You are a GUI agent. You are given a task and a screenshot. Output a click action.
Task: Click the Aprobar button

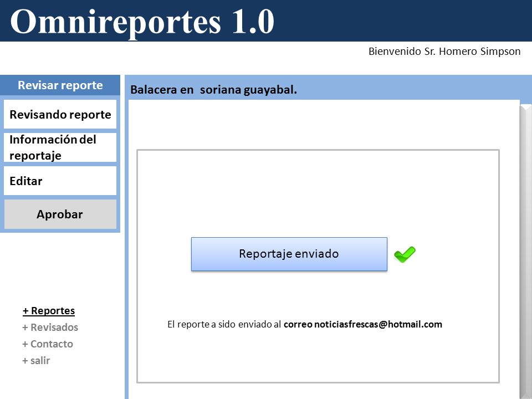(60, 214)
